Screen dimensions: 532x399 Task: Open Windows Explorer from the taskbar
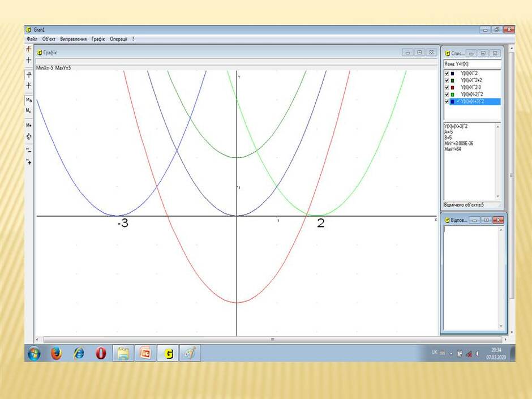[123, 353]
